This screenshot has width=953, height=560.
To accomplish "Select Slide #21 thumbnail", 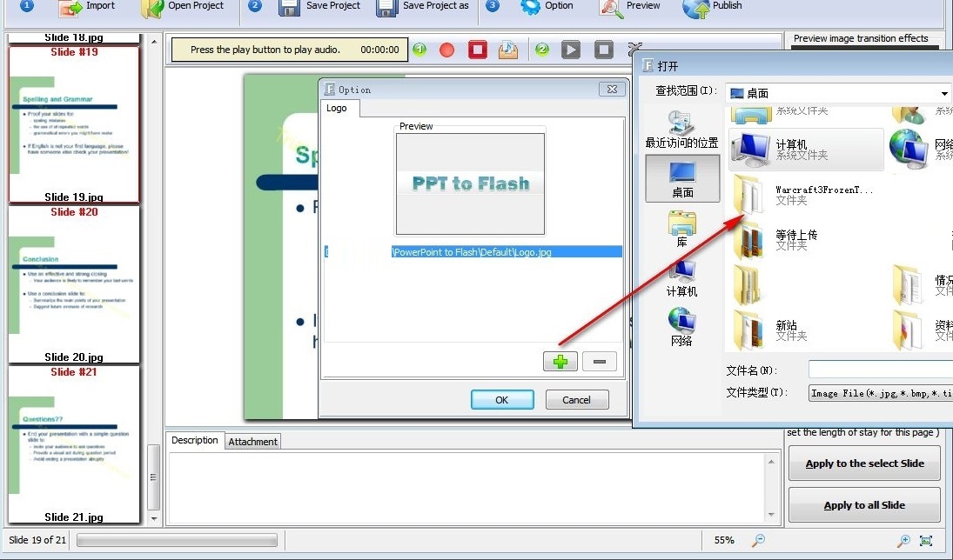I will (x=74, y=444).
